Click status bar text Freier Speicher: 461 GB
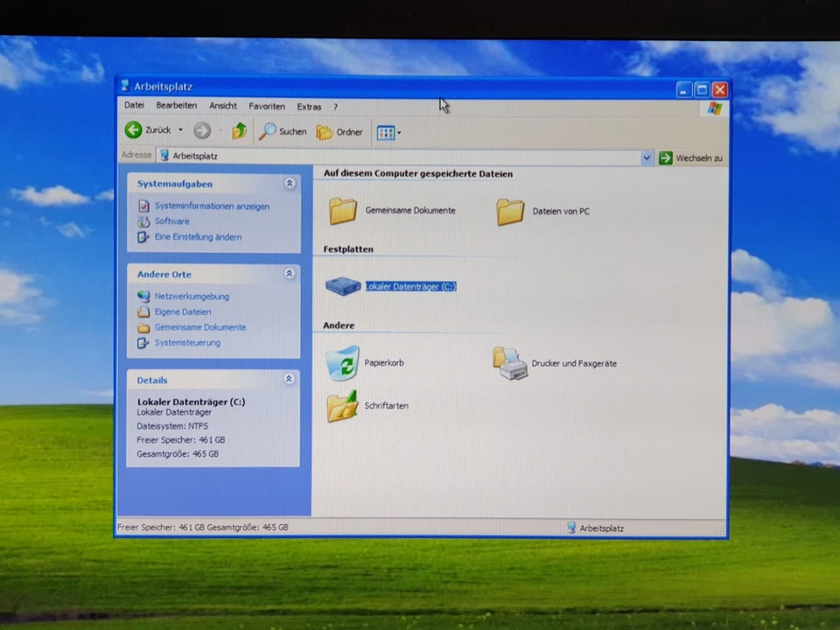This screenshot has height=630, width=840. pyautogui.click(x=161, y=527)
